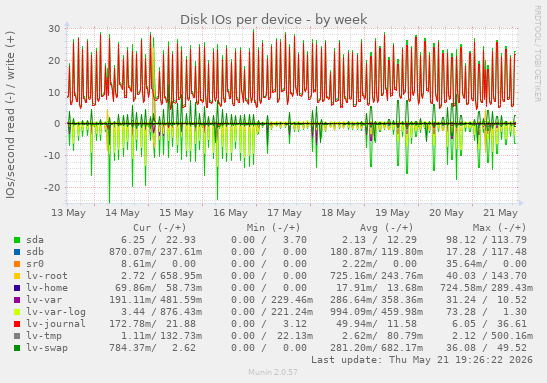Viewport: 547px width, 383px height.
Task: Select the lv-var legend label
Action: pyautogui.click(x=44, y=300)
